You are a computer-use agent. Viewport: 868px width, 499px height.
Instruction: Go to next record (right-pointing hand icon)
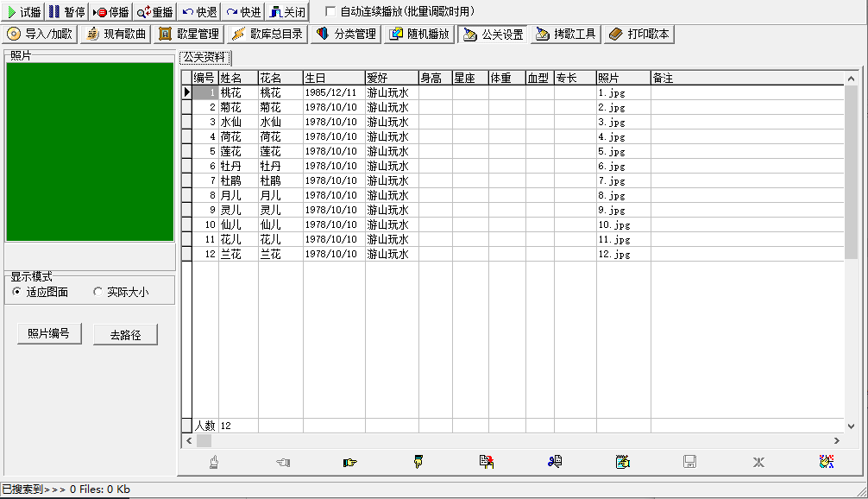(349, 462)
